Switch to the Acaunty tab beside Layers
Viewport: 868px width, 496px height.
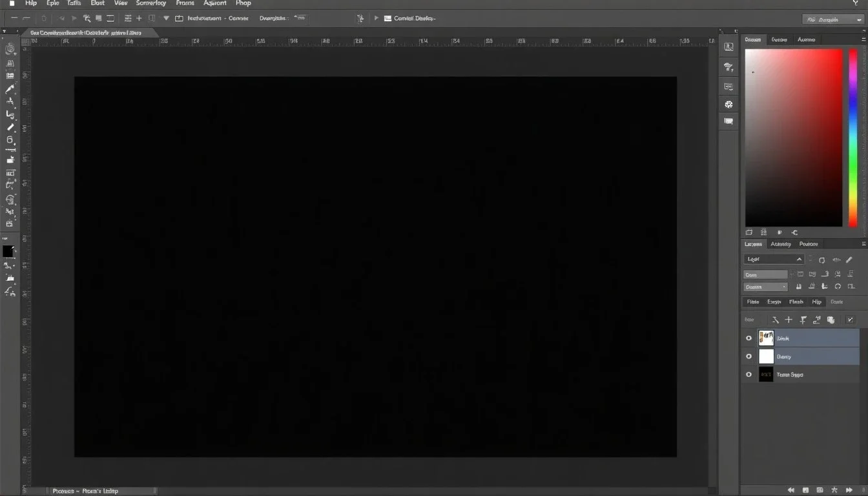[780, 244]
